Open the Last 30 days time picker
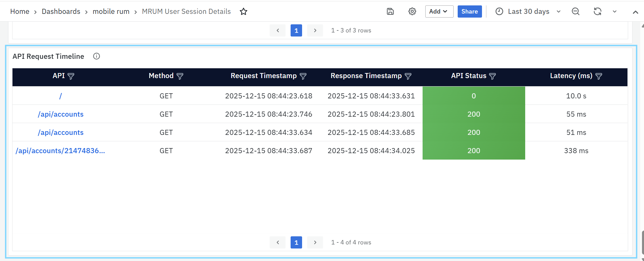This screenshot has height=261, width=644. (x=528, y=11)
